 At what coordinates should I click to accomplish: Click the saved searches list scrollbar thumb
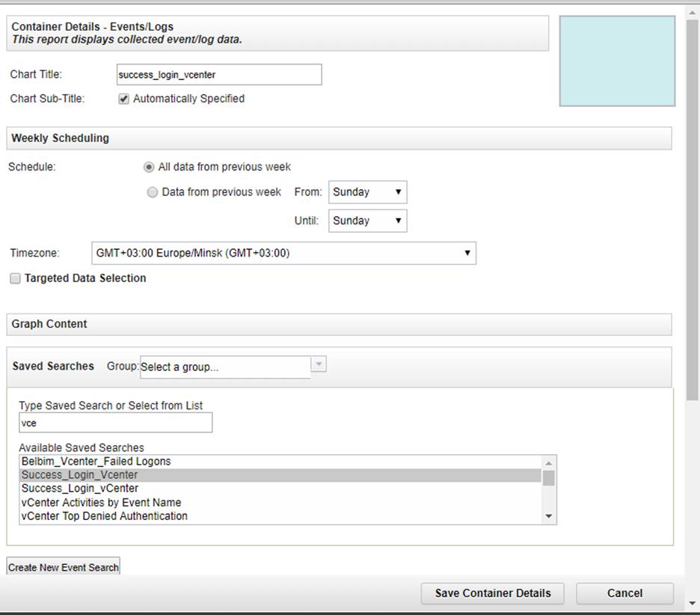click(x=549, y=478)
